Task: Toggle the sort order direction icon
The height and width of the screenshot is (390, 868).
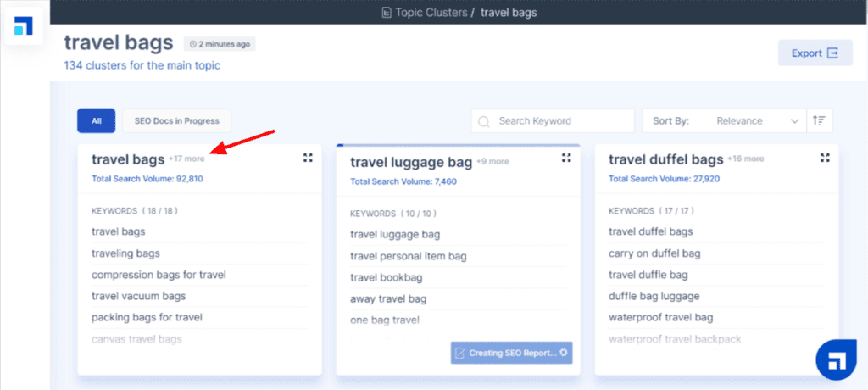Action: tap(819, 121)
